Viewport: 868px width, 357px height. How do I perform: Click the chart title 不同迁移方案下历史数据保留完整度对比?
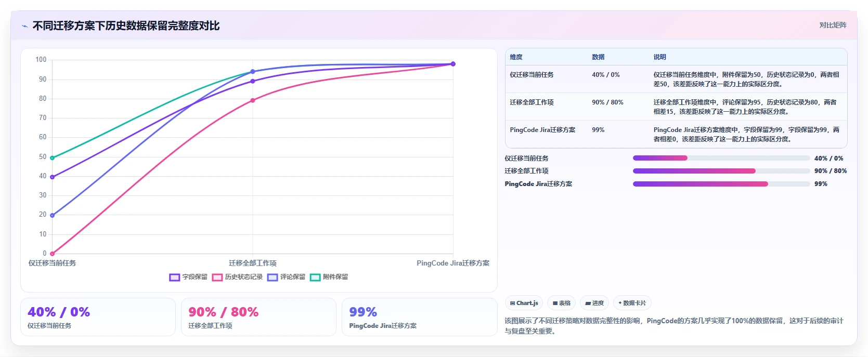(126, 26)
